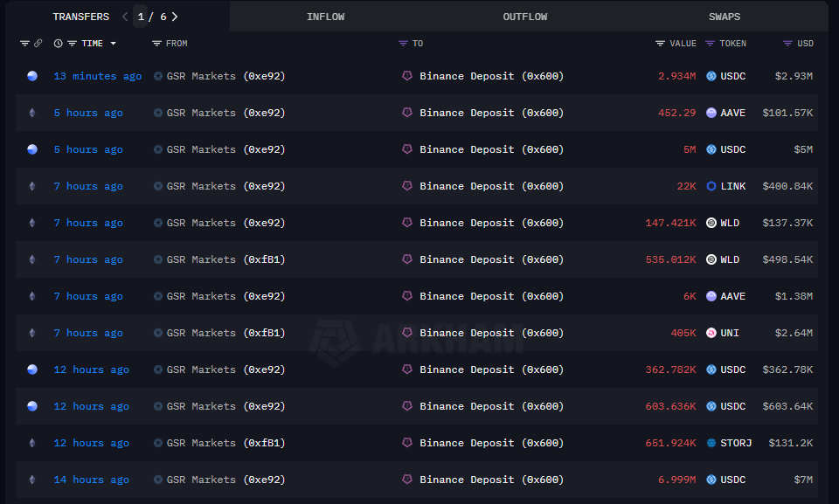This screenshot has height=504, width=839.
Task: Click the Binance Deposit entity icon on top row
Action: tap(406, 76)
